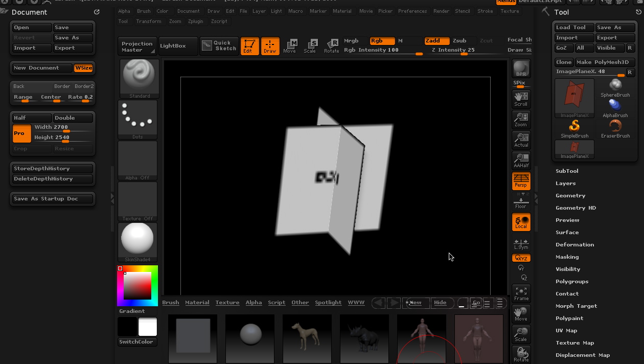Click Move icon in right shelf
This screenshot has width=644, height=364.
click(x=521, y=313)
